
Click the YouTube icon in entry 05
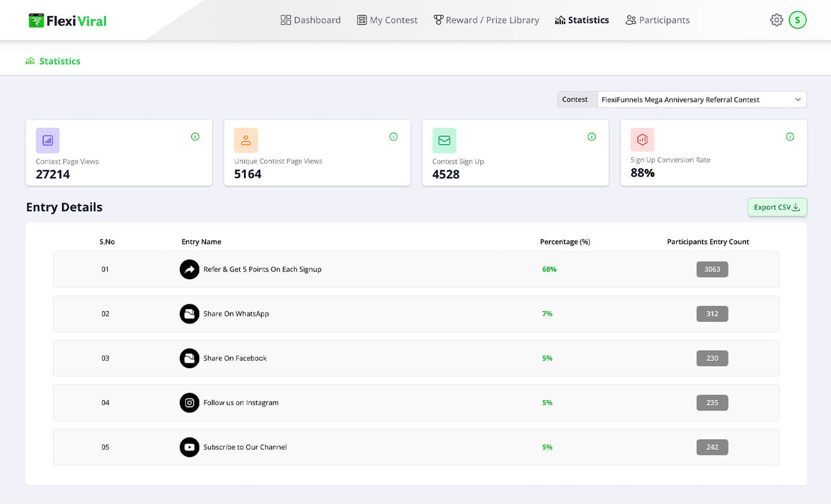pos(189,447)
